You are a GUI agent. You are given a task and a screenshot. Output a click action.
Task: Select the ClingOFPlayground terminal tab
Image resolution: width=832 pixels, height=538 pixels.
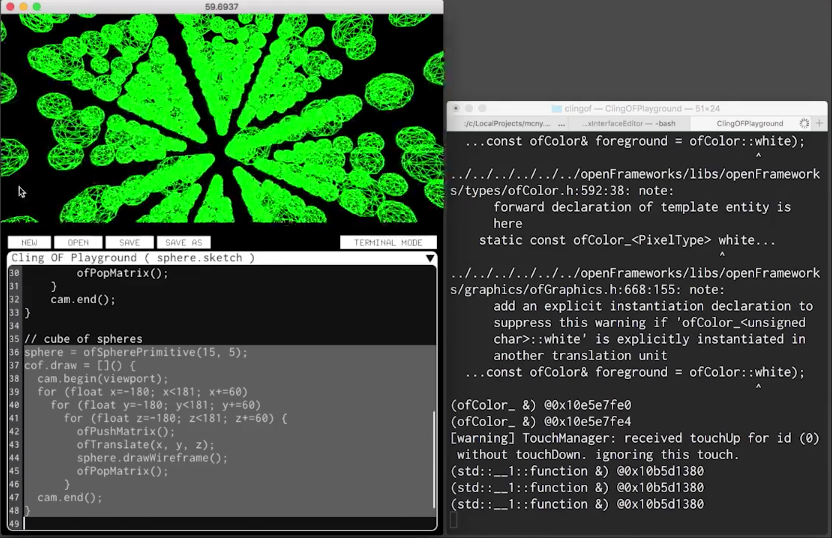coord(749,124)
